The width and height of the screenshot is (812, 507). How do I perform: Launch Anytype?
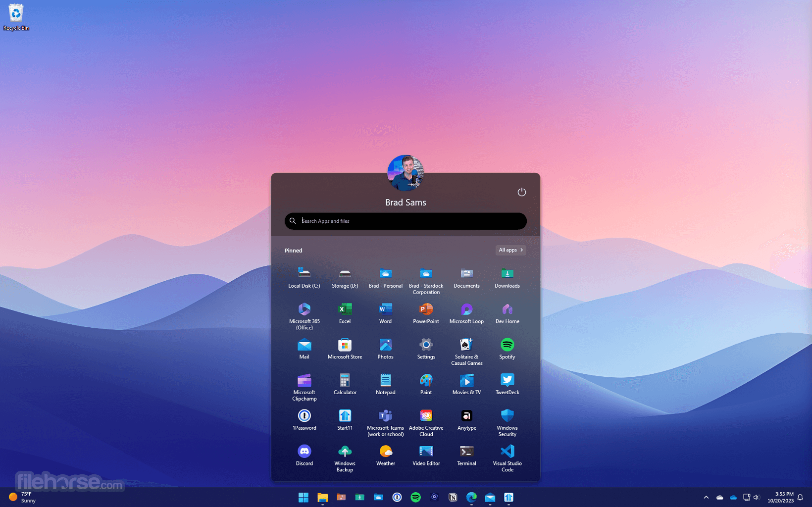click(466, 420)
